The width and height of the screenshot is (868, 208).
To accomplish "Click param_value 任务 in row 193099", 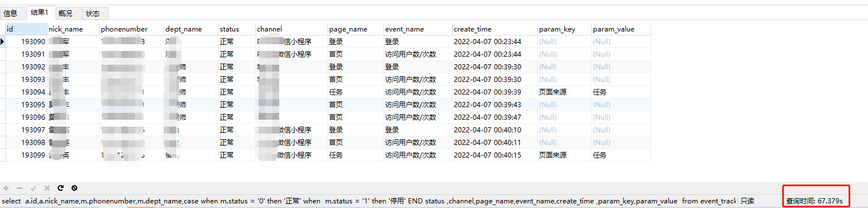I will 621,155.
